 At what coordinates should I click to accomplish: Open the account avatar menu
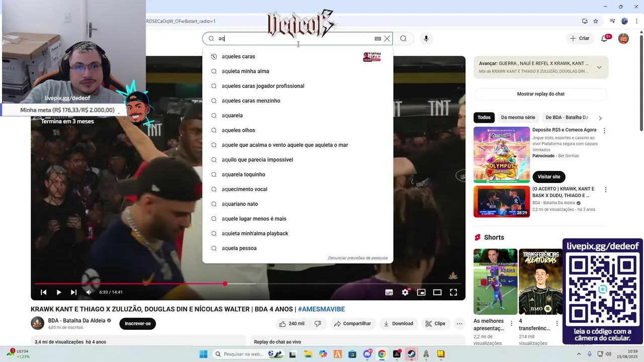click(x=623, y=39)
